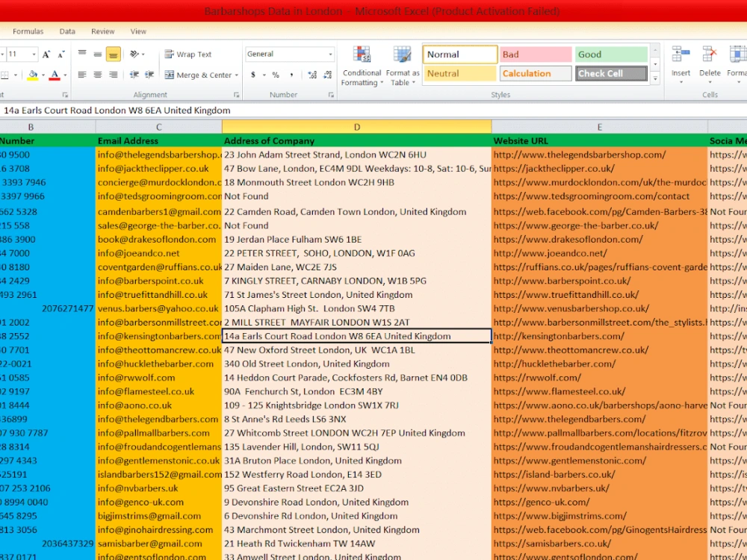The height and width of the screenshot is (560, 747).
Task: Select column B header
Action: pyautogui.click(x=48, y=127)
